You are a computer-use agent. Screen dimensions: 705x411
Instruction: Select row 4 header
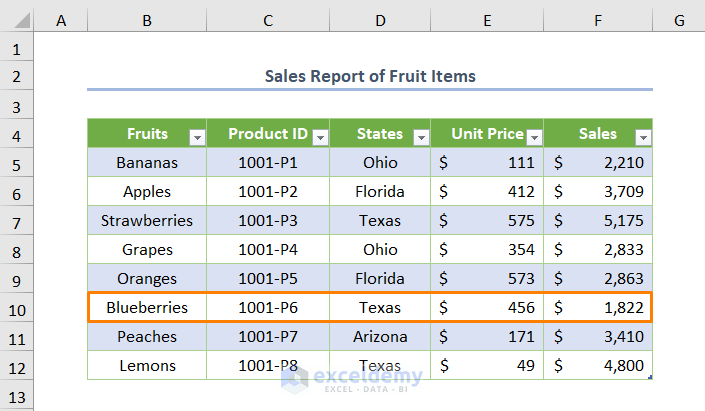tap(16, 134)
